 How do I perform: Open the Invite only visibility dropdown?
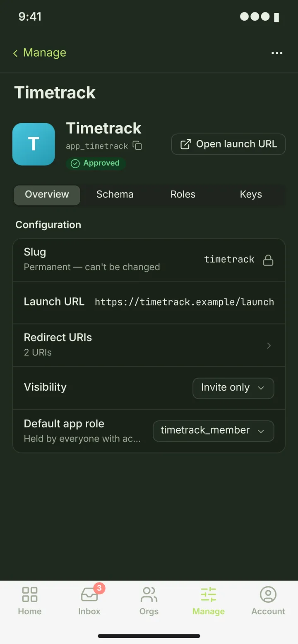pos(233,388)
